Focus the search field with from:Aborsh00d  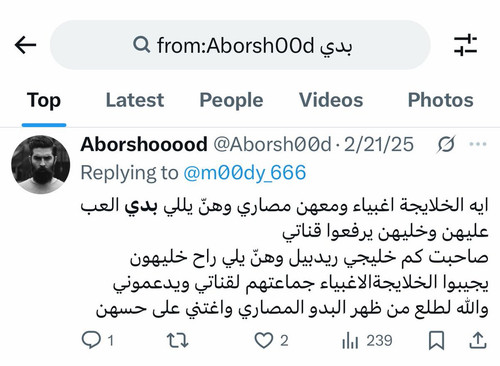click(240, 45)
